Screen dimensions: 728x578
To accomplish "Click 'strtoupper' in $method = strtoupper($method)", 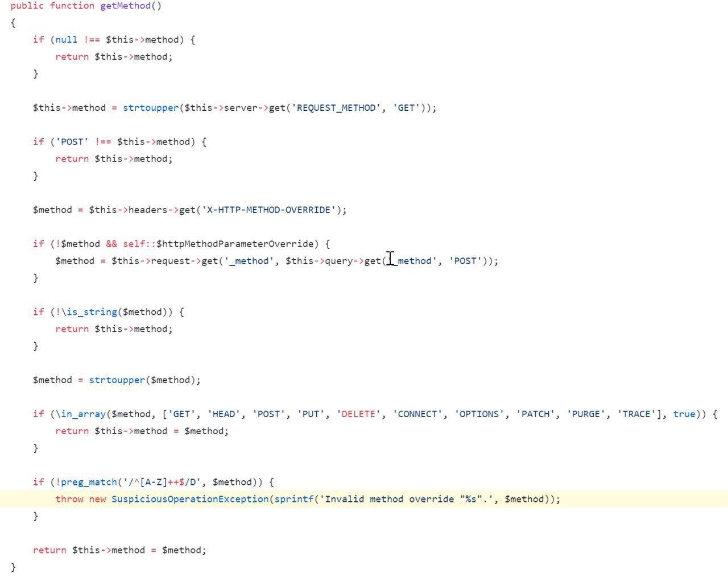I will pyautogui.click(x=117, y=380).
